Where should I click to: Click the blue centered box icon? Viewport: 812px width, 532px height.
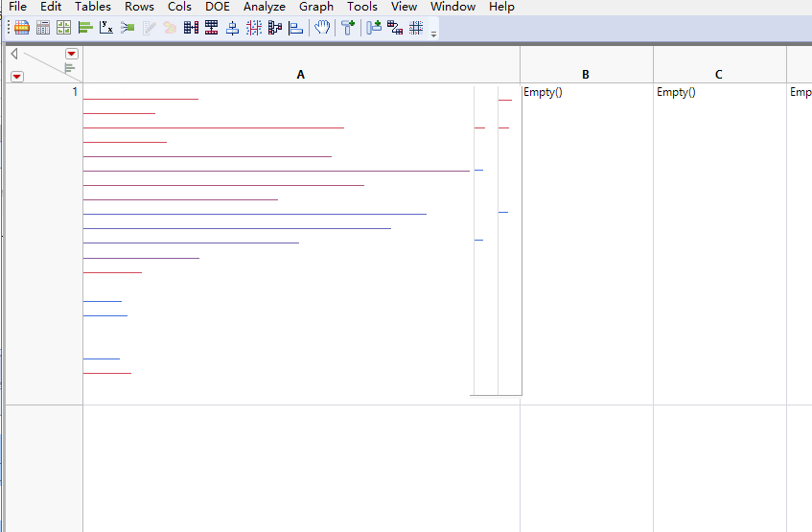(233, 28)
